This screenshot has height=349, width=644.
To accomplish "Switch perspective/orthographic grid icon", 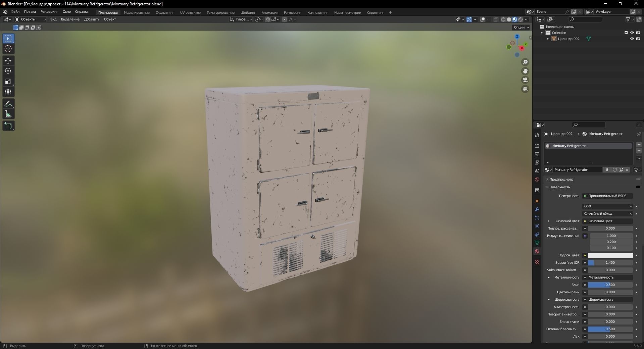I will pyautogui.click(x=525, y=89).
